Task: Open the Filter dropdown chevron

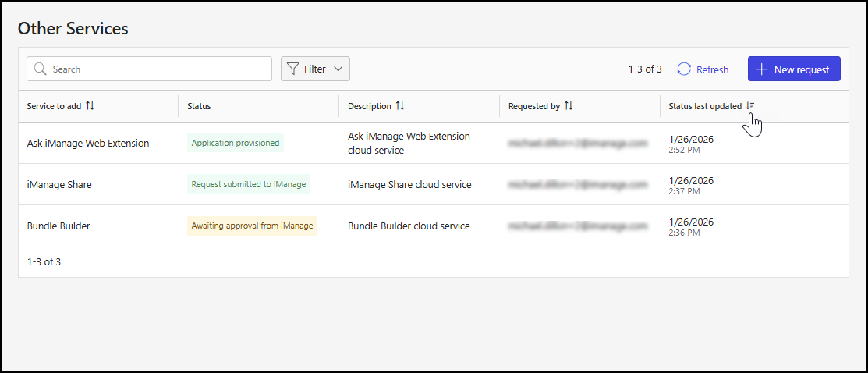Action: (338, 69)
